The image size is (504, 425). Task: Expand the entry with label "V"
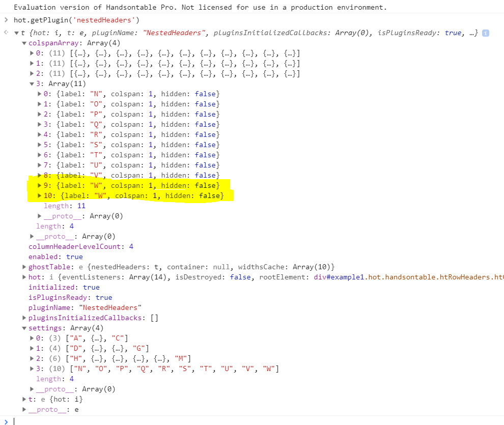pyautogui.click(x=40, y=175)
